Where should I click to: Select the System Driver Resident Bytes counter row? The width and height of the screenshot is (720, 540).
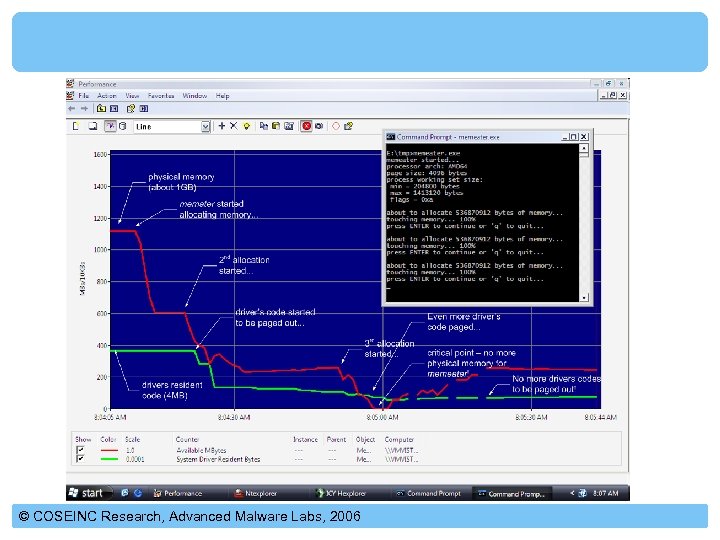[x=348, y=459]
